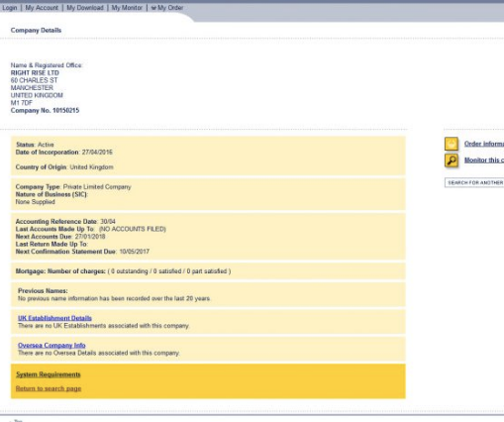The image size is (504, 422).
Task: Click Accounting Reference Date 30/04
Action: 65,222
